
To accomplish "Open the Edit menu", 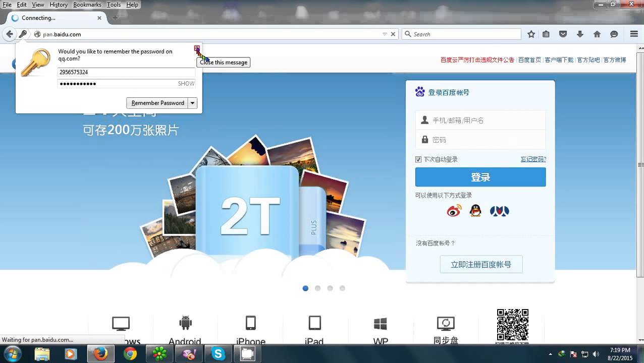I will pyautogui.click(x=22, y=5).
